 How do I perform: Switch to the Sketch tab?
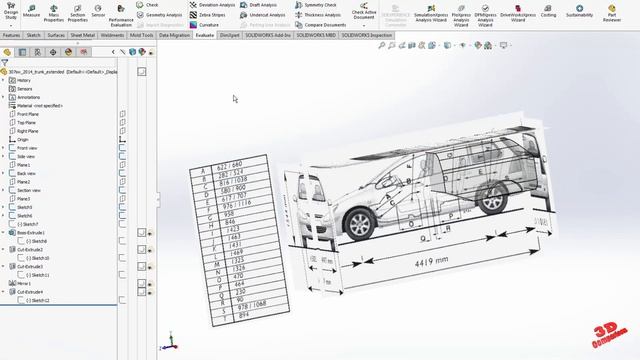coord(33,36)
